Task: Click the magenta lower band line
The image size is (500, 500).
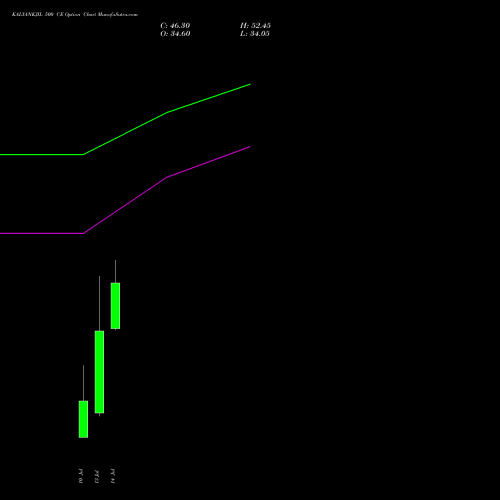Action: 167,177
